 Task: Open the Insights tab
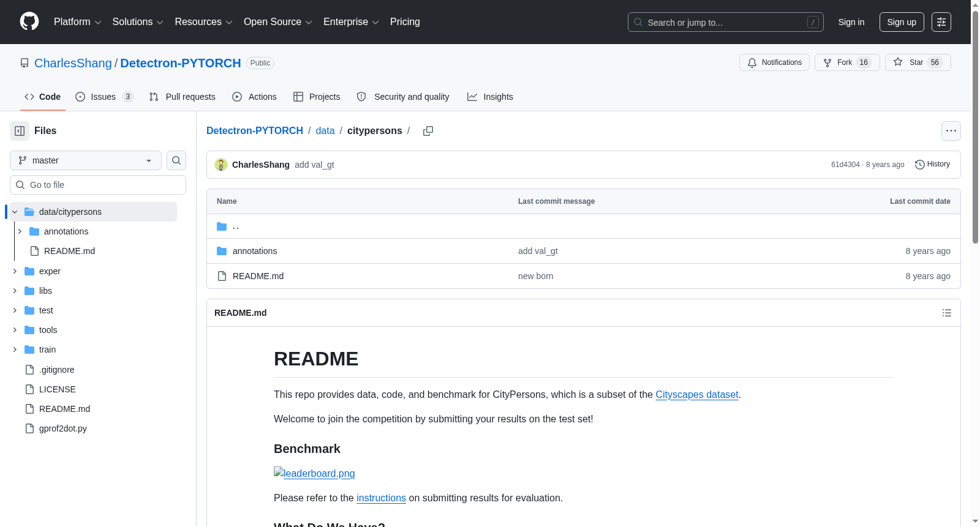[490, 97]
